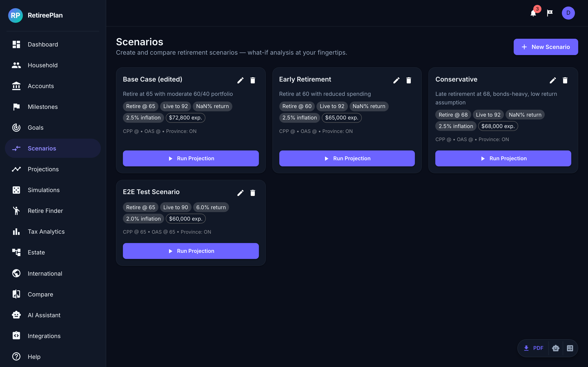588x367 pixels.
Task: Open Retire Finder in sidebar
Action: click(45, 211)
